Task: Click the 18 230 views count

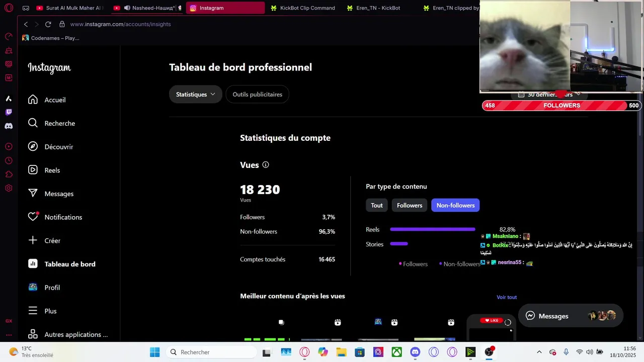Action: click(x=260, y=190)
